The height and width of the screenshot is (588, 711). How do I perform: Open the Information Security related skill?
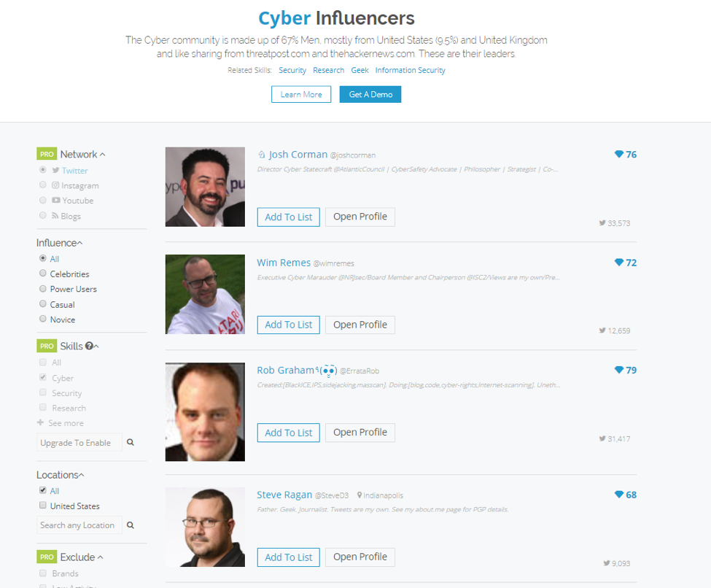[410, 71]
